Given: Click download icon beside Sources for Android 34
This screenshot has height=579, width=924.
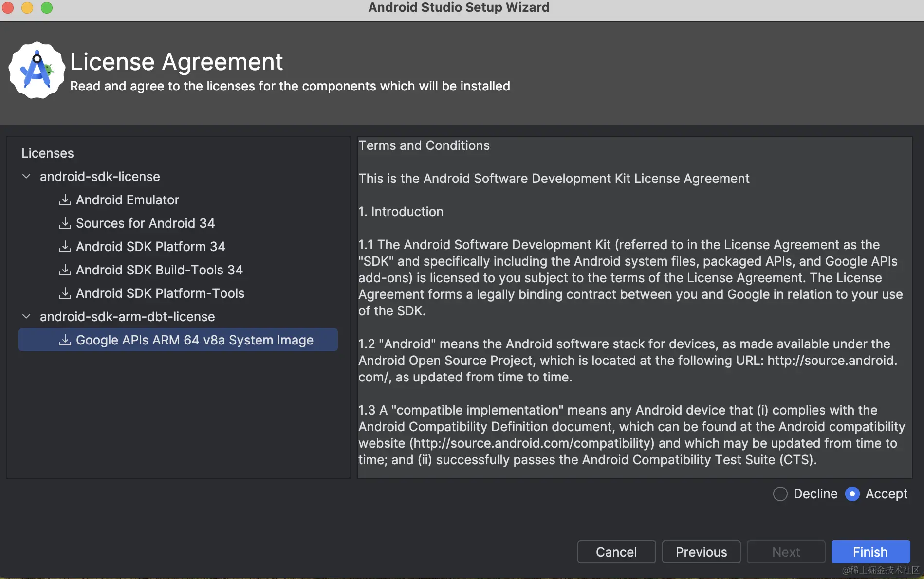Looking at the screenshot, I should coord(65,223).
